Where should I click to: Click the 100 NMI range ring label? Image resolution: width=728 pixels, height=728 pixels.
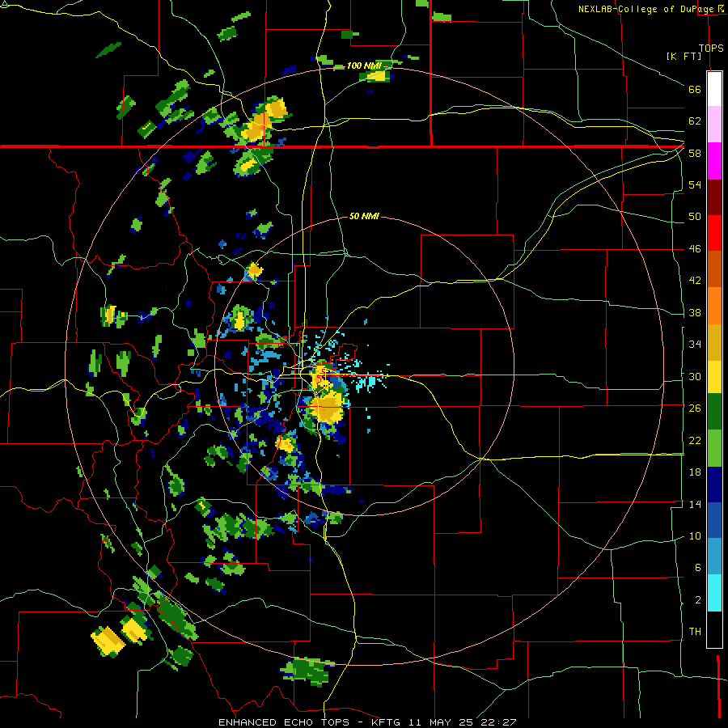[x=364, y=66]
